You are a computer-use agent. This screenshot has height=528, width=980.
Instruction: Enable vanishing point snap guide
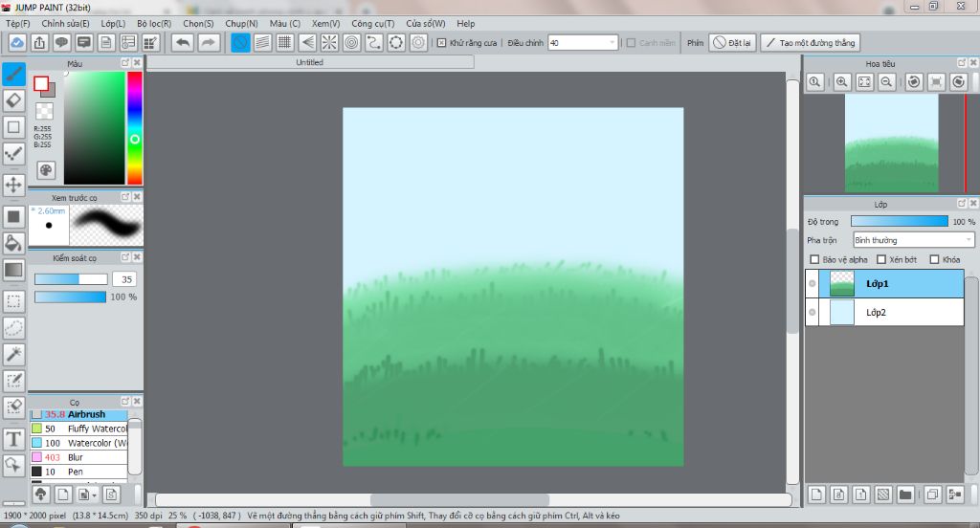(x=307, y=42)
